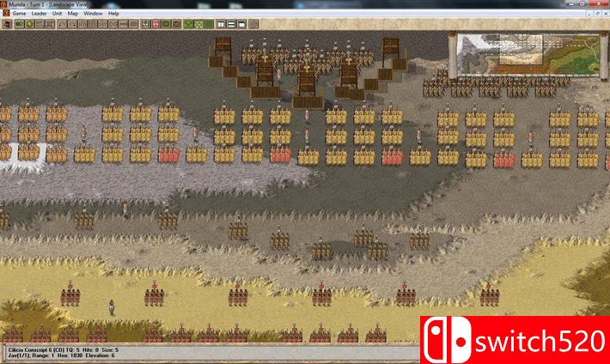Select the last white window layout icon

coord(241,24)
